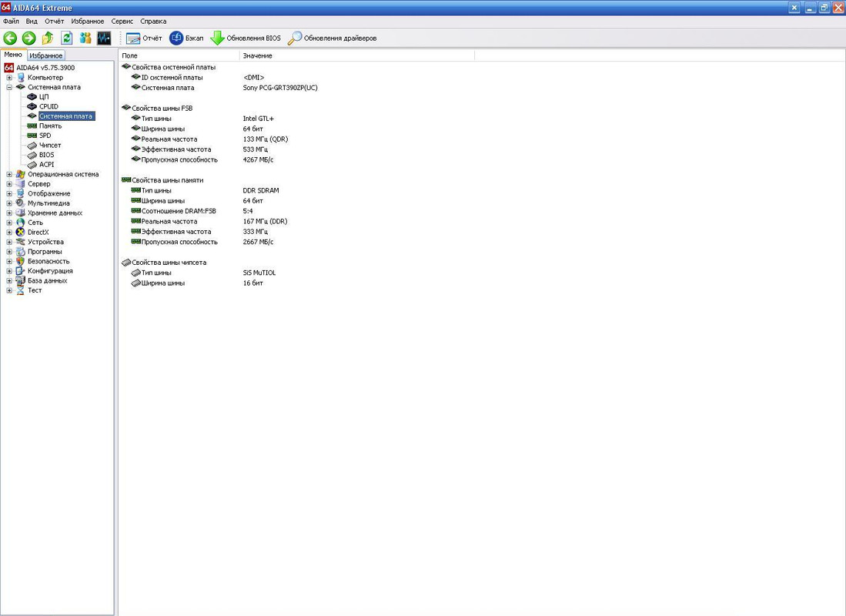Select the Sony PCG-GRT390ZP(UC) value
Image resolution: width=846 pixels, height=616 pixels.
[x=280, y=88]
